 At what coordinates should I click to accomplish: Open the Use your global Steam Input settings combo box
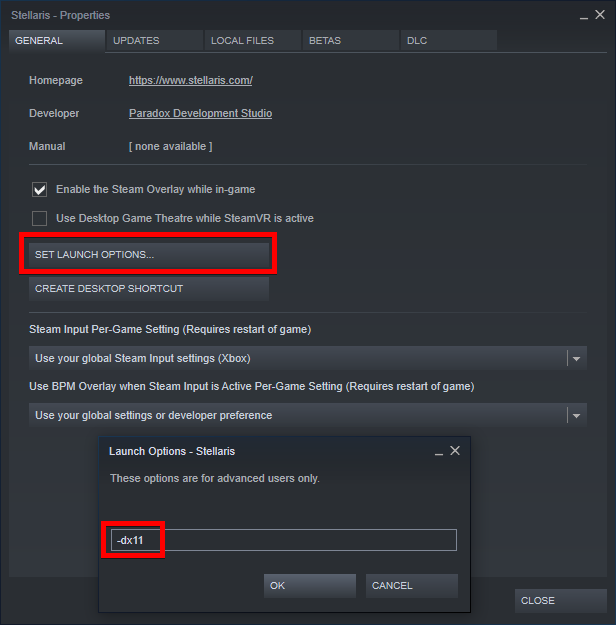[x=308, y=358]
